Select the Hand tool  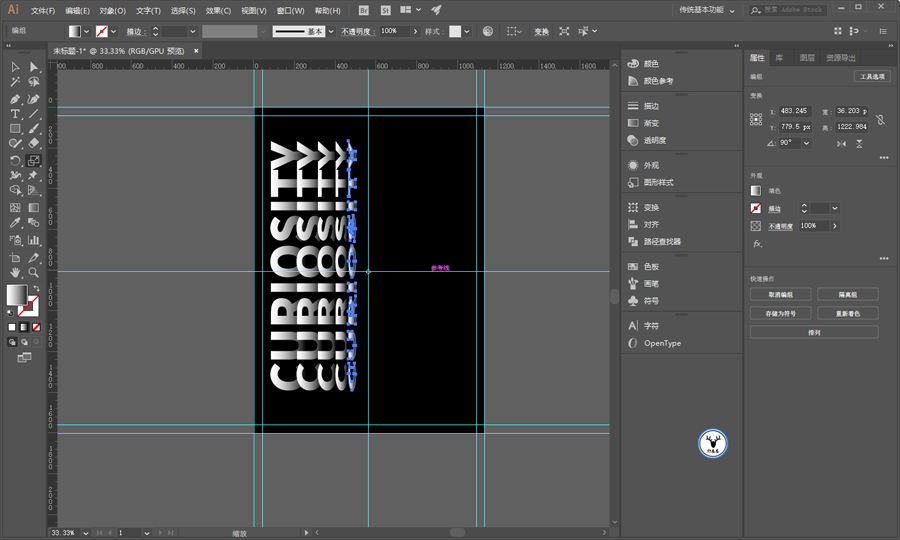point(15,271)
